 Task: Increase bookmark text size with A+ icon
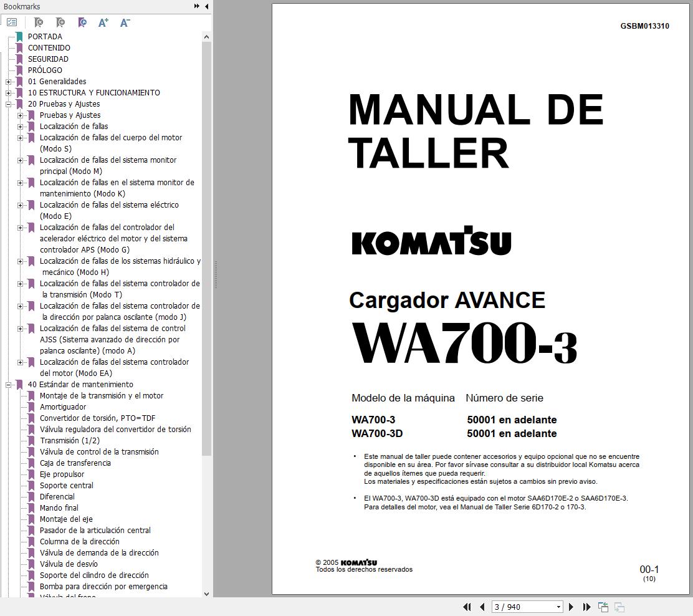pyautogui.click(x=103, y=22)
